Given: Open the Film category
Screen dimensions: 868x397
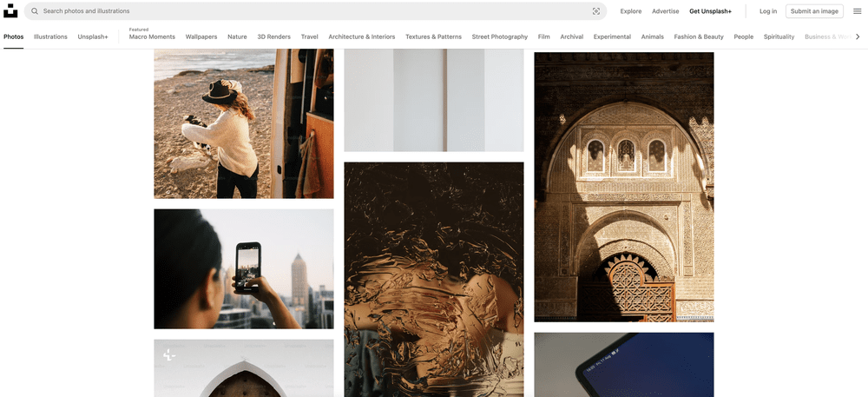Looking at the screenshot, I should 543,37.
